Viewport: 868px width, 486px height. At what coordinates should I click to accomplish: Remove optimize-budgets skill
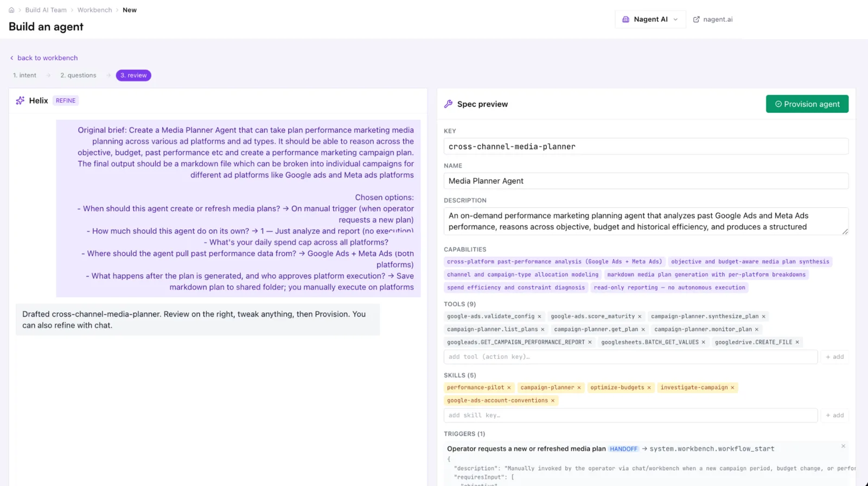tap(649, 388)
